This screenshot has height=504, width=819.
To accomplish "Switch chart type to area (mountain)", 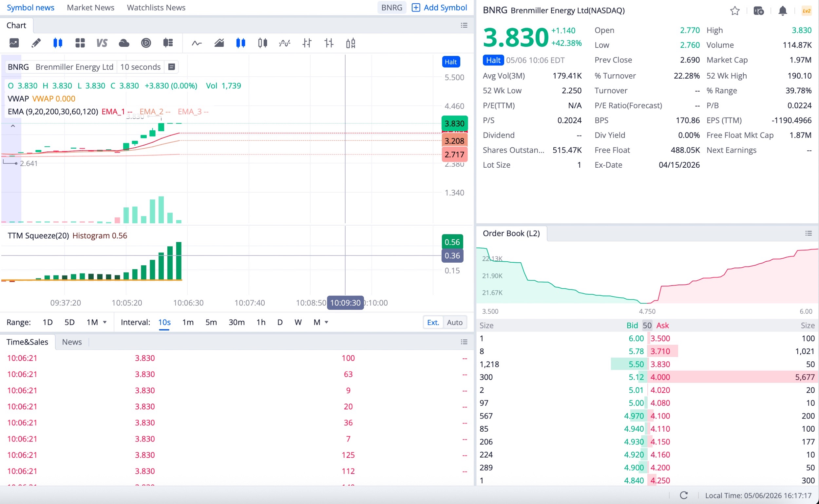I will (219, 43).
